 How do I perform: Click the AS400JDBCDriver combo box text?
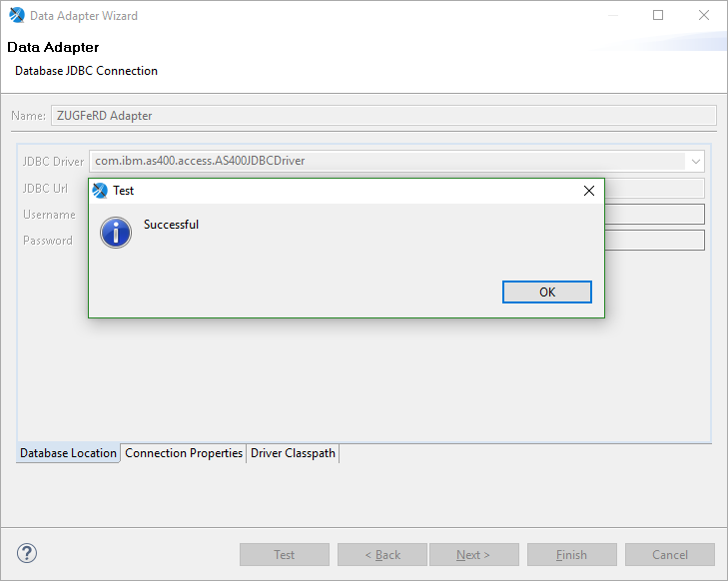379,162
